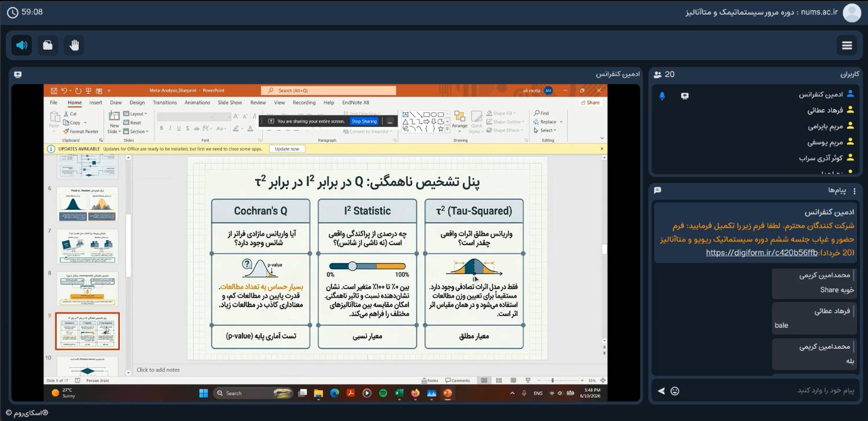The image size is (868, 421).
Task: Click the New Slide button
Action: coord(114,122)
